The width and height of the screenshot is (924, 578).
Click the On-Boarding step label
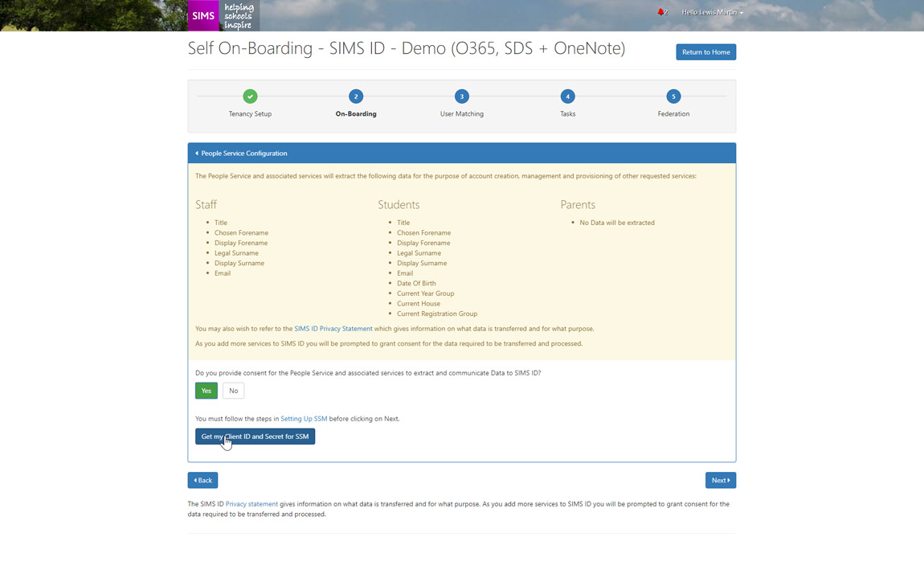click(356, 114)
